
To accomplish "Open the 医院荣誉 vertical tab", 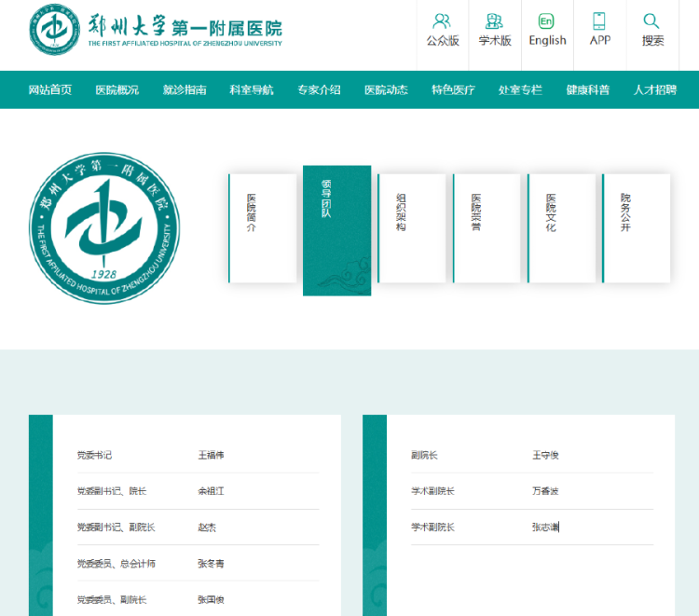I will [x=487, y=228].
